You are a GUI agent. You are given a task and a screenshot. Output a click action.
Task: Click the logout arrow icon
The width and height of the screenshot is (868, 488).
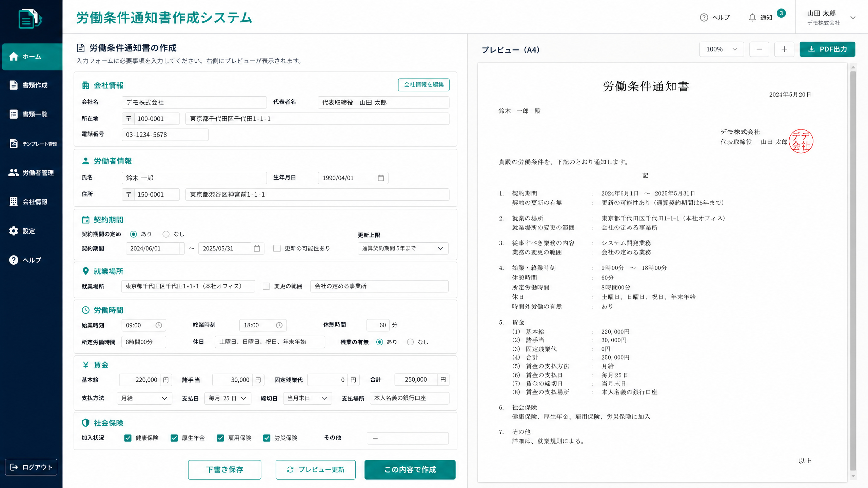click(14, 467)
